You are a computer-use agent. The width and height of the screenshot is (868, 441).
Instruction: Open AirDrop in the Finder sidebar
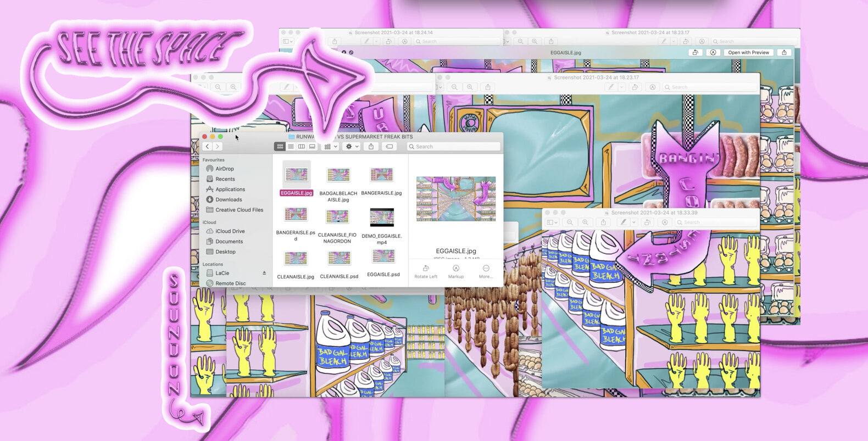tap(224, 169)
